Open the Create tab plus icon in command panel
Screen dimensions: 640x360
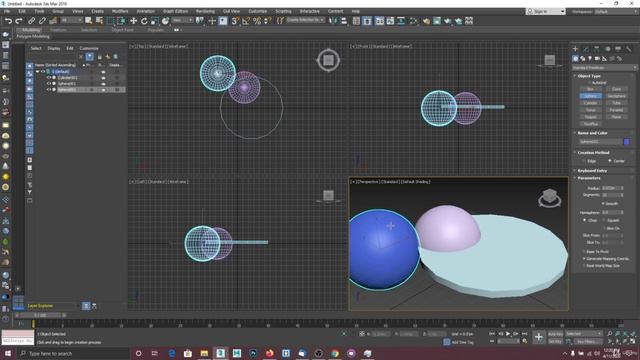pos(576,49)
